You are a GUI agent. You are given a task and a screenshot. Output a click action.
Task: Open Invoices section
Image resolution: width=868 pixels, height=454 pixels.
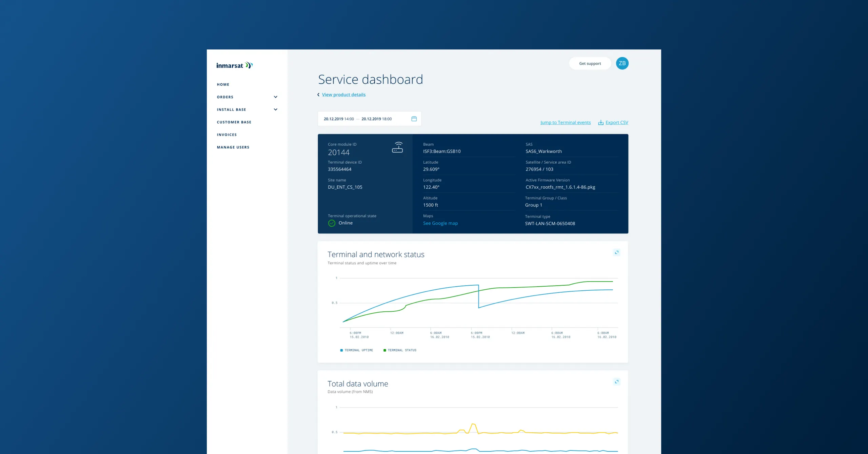tap(227, 135)
